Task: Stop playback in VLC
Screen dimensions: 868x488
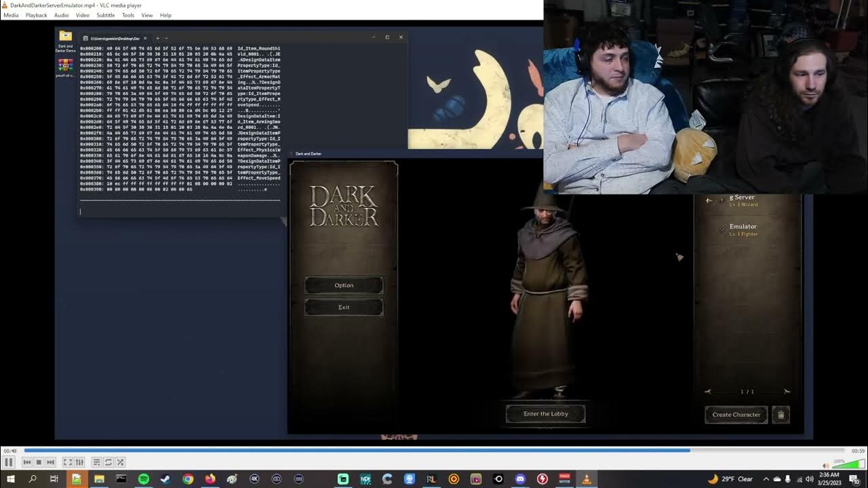Action: click(39, 462)
